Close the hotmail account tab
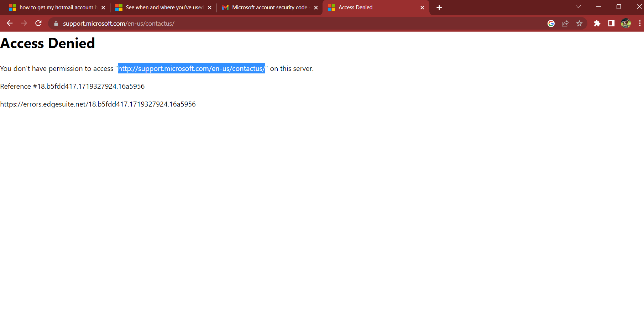644x330 pixels. coord(103,7)
